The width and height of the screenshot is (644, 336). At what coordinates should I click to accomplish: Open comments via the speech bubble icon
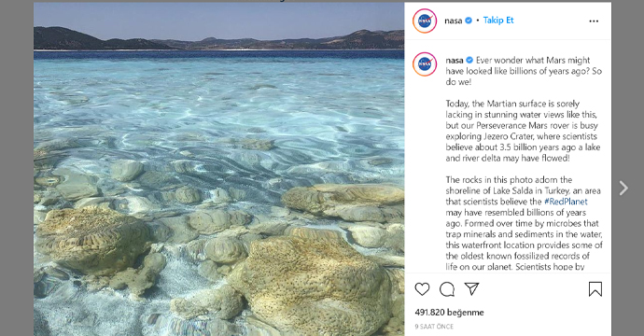(x=447, y=289)
